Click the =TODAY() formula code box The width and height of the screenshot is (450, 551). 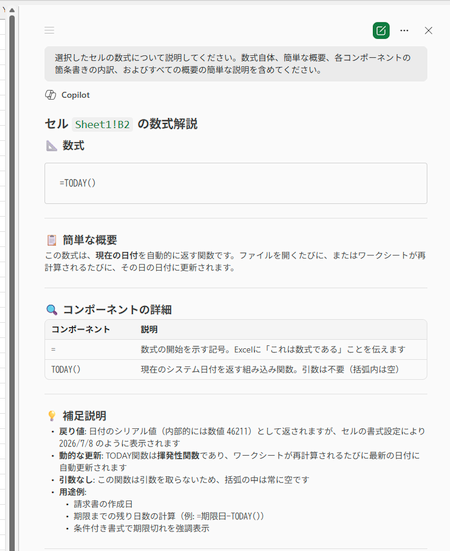(236, 183)
